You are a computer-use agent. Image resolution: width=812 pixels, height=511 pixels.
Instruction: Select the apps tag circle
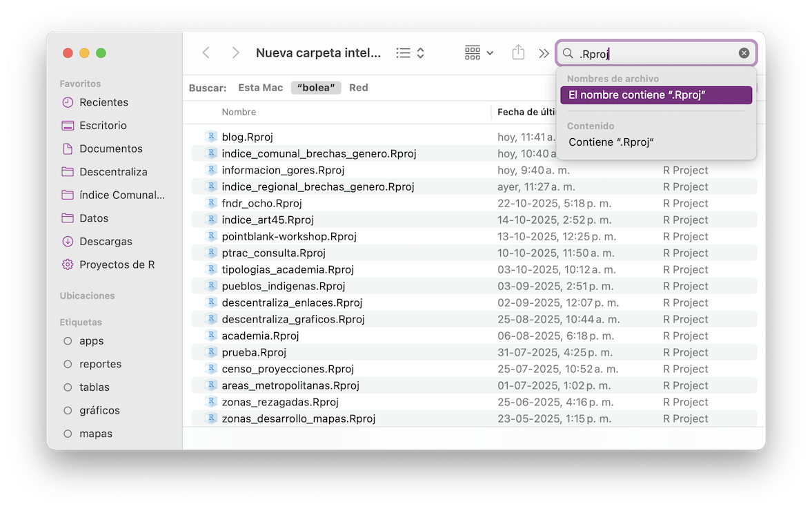click(x=68, y=341)
